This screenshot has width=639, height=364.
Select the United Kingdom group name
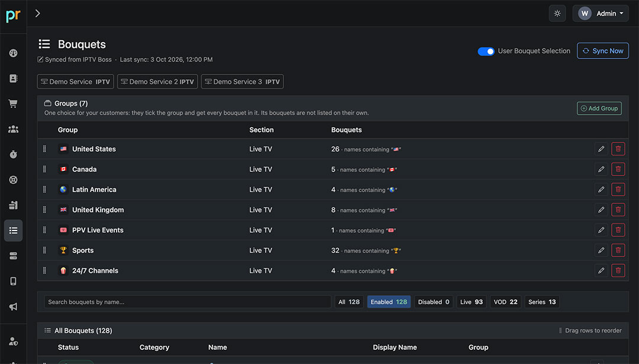pos(98,210)
